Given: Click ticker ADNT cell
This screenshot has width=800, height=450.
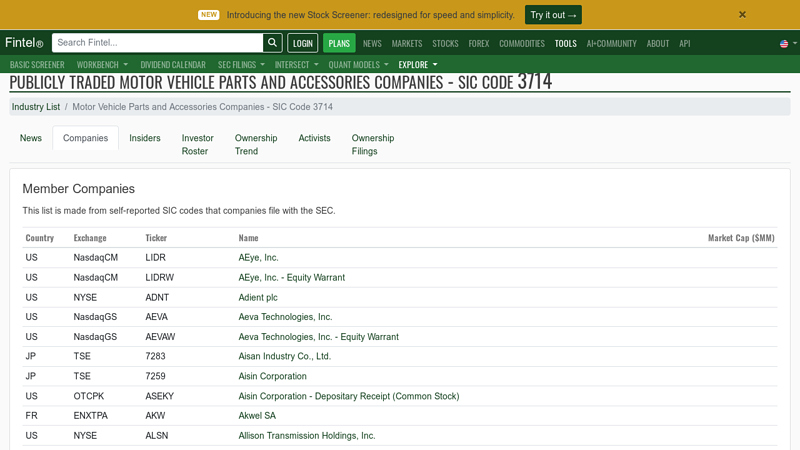Looking at the screenshot, I should point(157,297).
